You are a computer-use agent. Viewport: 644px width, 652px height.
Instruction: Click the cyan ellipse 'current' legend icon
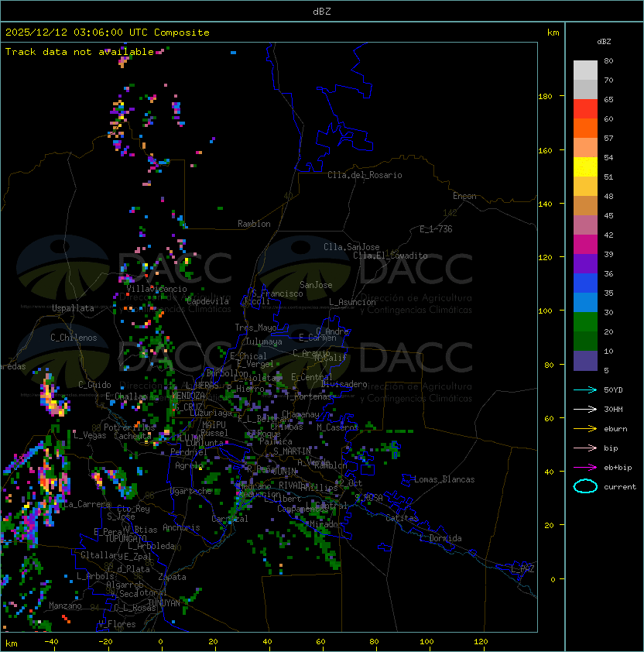[585, 486]
